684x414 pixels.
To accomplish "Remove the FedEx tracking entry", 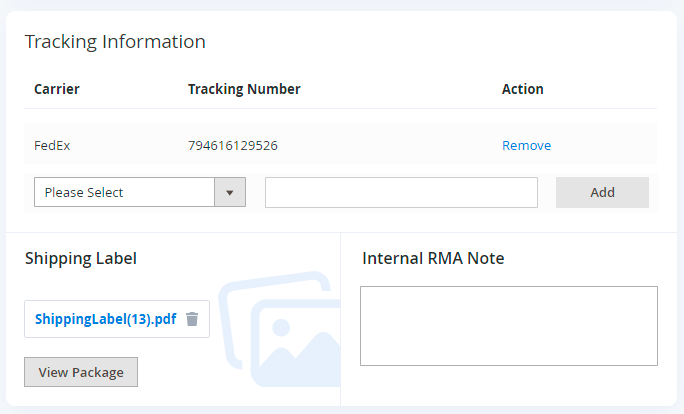I will pos(526,145).
